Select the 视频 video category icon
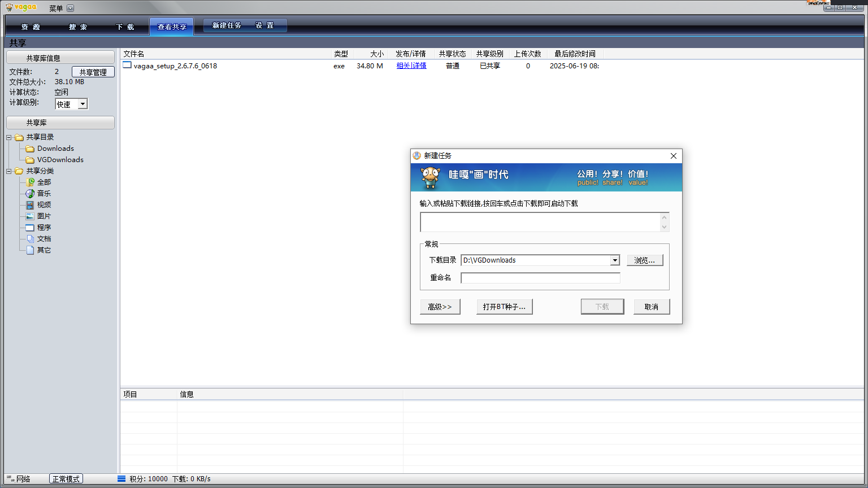This screenshot has height=488, width=868. [x=30, y=205]
